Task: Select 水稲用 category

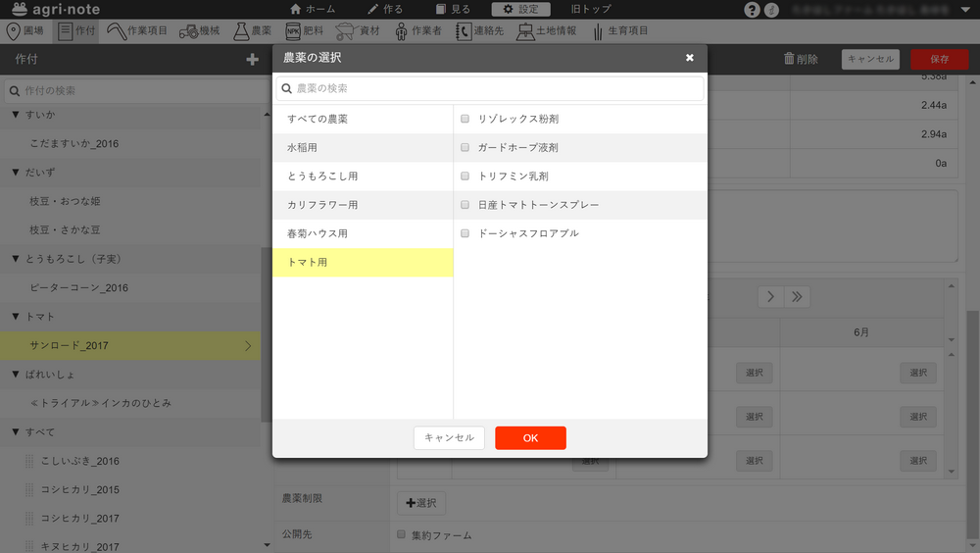Action: point(363,148)
